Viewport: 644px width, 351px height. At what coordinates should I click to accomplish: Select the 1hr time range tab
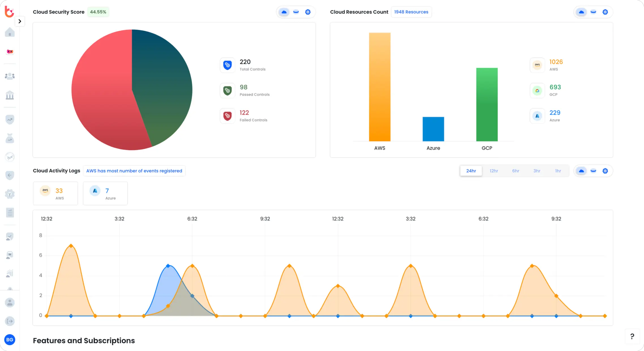tap(558, 171)
